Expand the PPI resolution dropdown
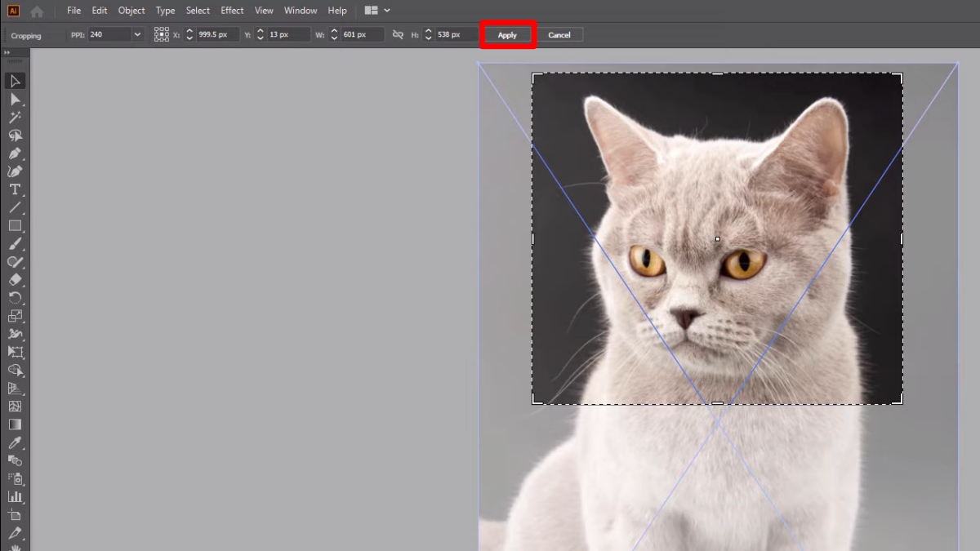The height and width of the screenshot is (551, 980). [x=137, y=34]
